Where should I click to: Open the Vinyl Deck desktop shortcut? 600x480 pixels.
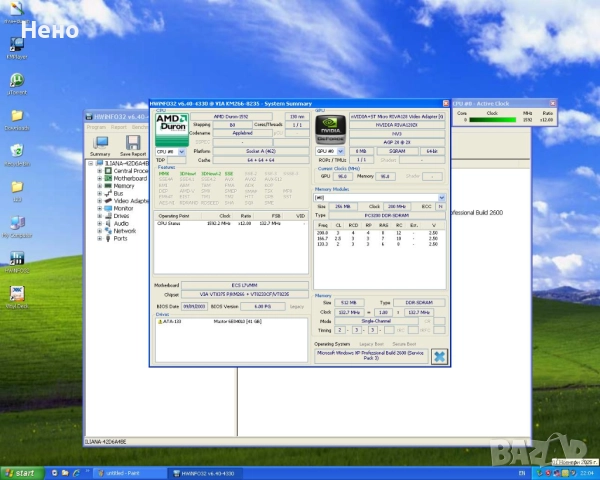(x=17, y=298)
